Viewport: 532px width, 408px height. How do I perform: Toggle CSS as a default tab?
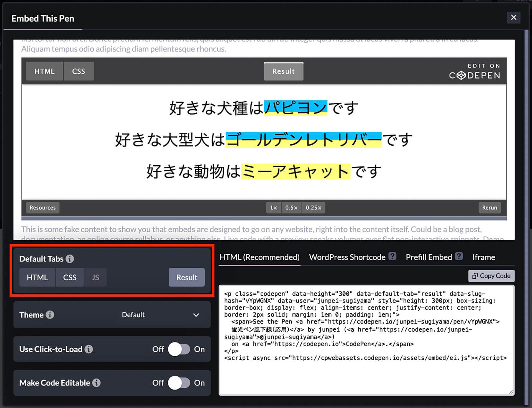[70, 277]
